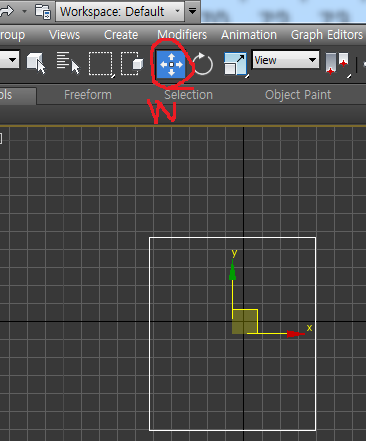Open the Workspace: Default dropdown
366x441 pixels.
click(x=119, y=12)
